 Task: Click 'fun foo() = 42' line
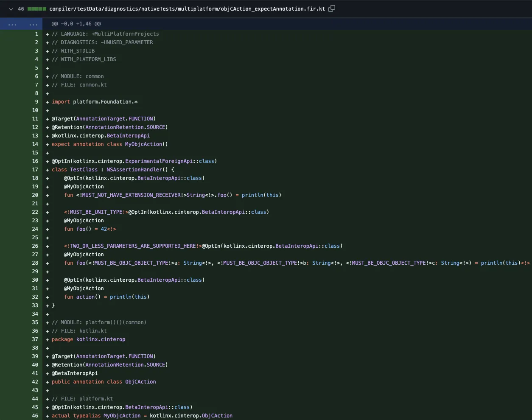[90, 229]
